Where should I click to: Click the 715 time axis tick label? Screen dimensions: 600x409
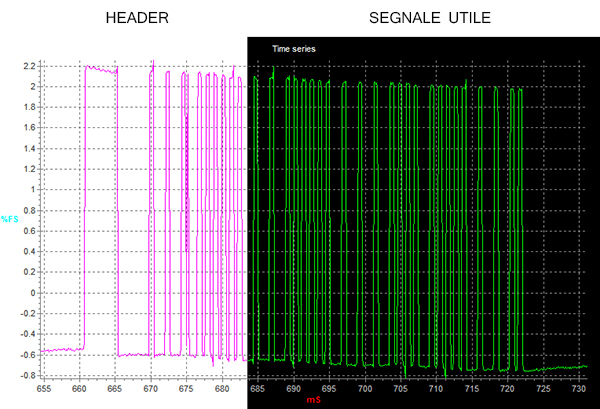[x=472, y=386]
